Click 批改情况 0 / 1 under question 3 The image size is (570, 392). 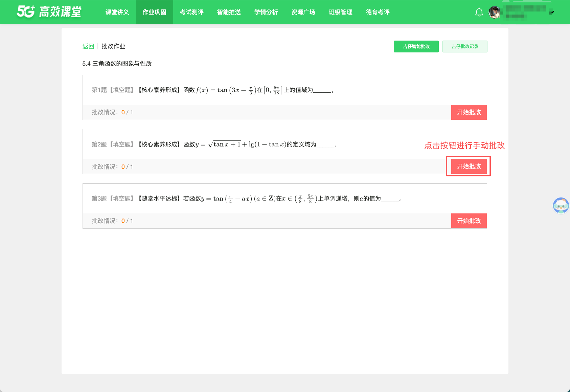[112, 221]
